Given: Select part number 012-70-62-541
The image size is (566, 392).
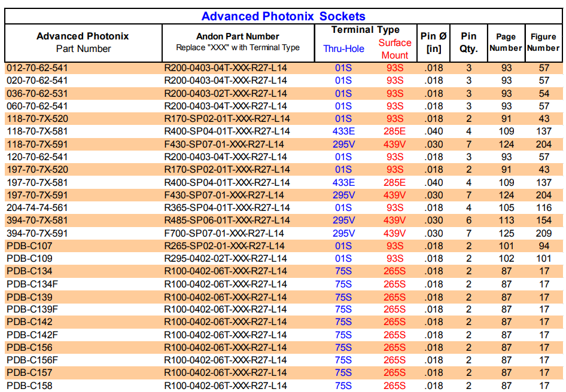Looking at the screenshot, I should [x=37, y=68].
